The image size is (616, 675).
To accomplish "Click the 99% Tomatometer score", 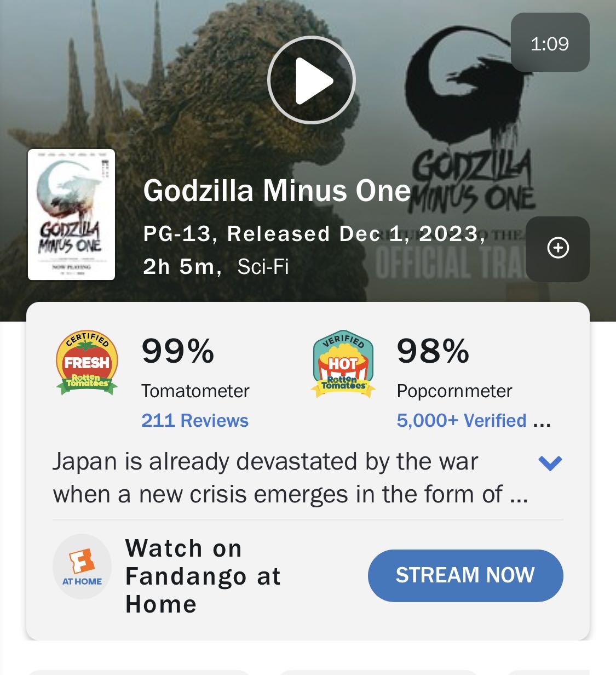I will click(x=178, y=351).
